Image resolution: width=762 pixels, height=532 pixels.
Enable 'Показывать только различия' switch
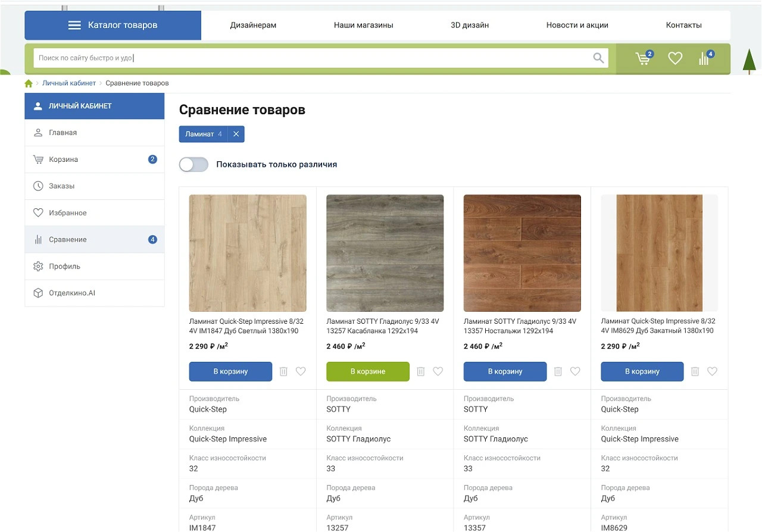point(194,165)
